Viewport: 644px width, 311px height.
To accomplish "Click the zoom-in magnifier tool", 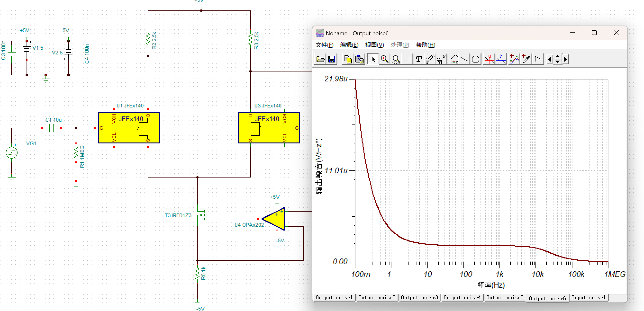I will point(384,59).
